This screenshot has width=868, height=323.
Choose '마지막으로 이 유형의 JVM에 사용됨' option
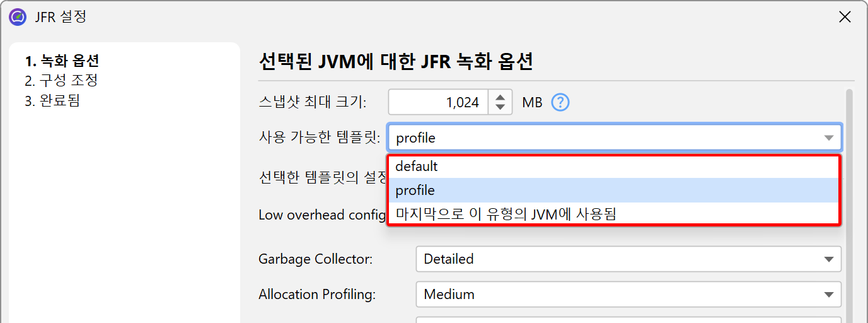[613, 214]
